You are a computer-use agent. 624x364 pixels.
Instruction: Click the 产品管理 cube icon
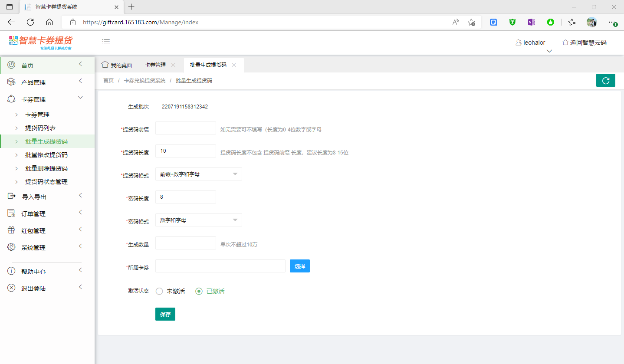[11, 82]
